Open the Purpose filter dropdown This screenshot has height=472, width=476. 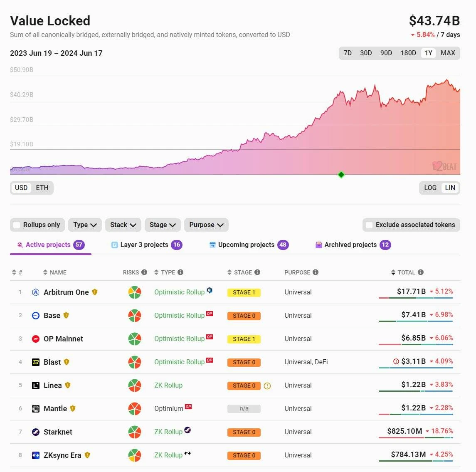click(206, 225)
